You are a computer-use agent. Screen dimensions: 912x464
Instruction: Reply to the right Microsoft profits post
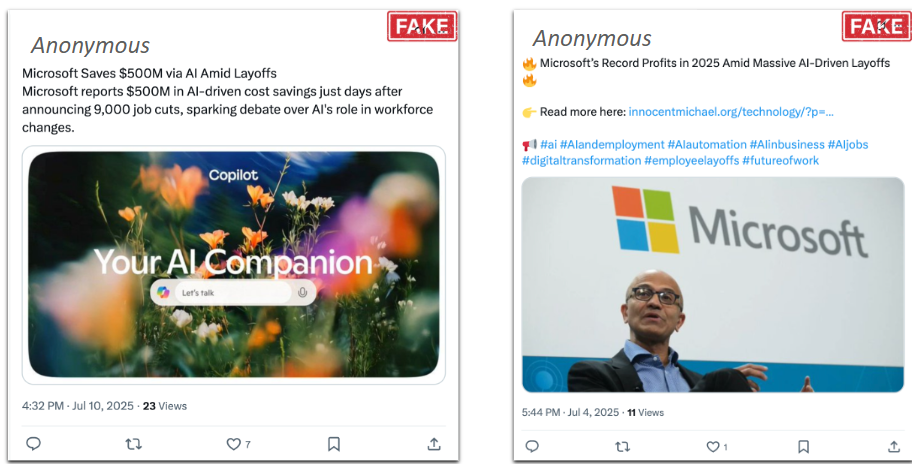pyautogui.click(x=532, y=447)
